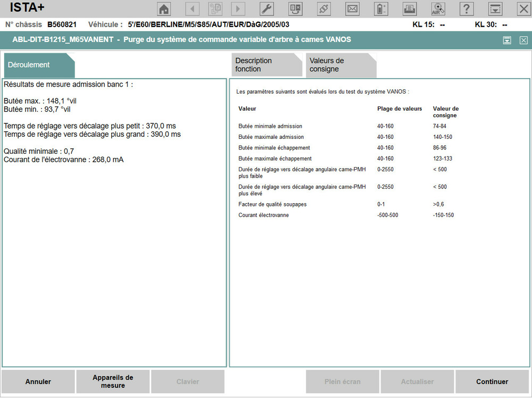The image size is (532, 399).
Task: Click the Butée max. 148,1 °vil result
Action: (40, 101)
